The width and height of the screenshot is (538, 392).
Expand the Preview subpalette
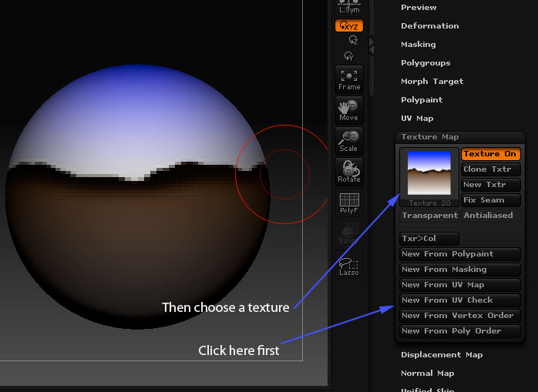[x=419, y=7]
